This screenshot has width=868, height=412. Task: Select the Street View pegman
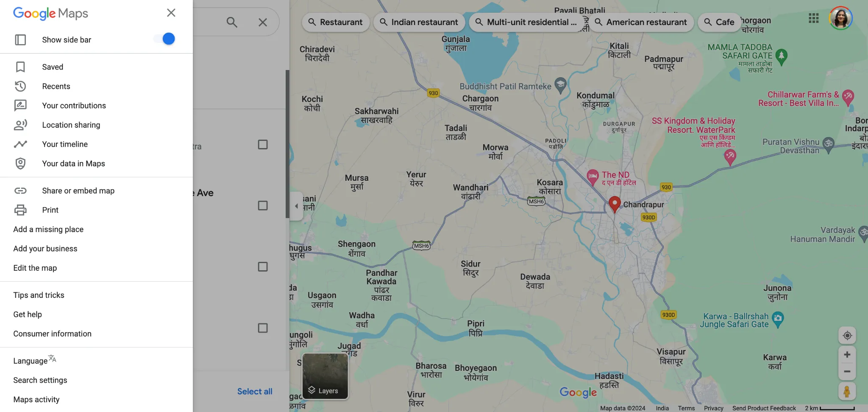coord(847,391)
